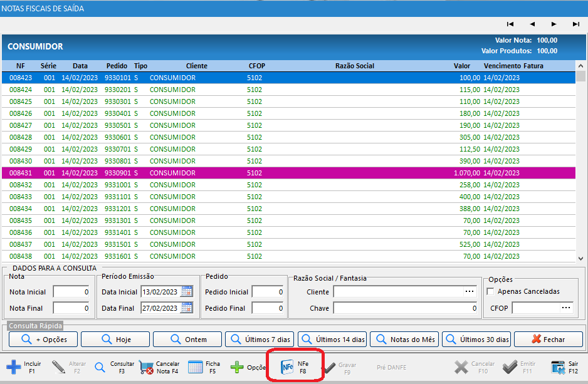Click Pré DANFE toolbar item
This screenshot has height=384, width=588.
(x=392, y=368)
